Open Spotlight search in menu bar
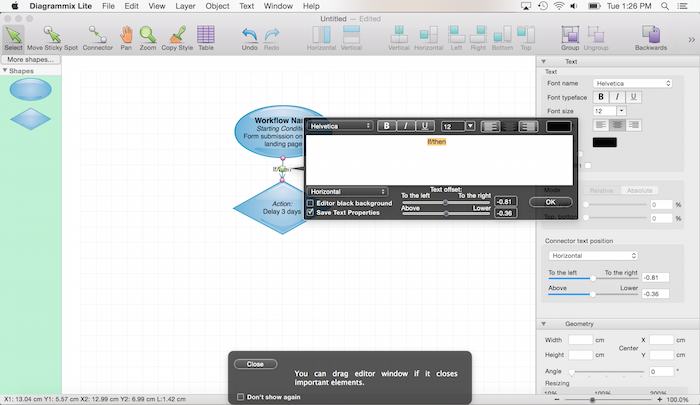Screen dimensions: 700x405 tap(665, 6)
